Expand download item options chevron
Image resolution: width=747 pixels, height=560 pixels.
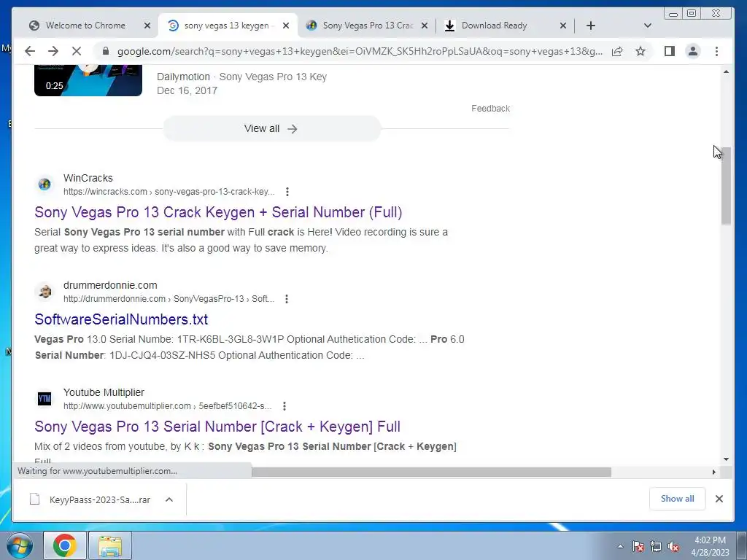tap(169, 499)
